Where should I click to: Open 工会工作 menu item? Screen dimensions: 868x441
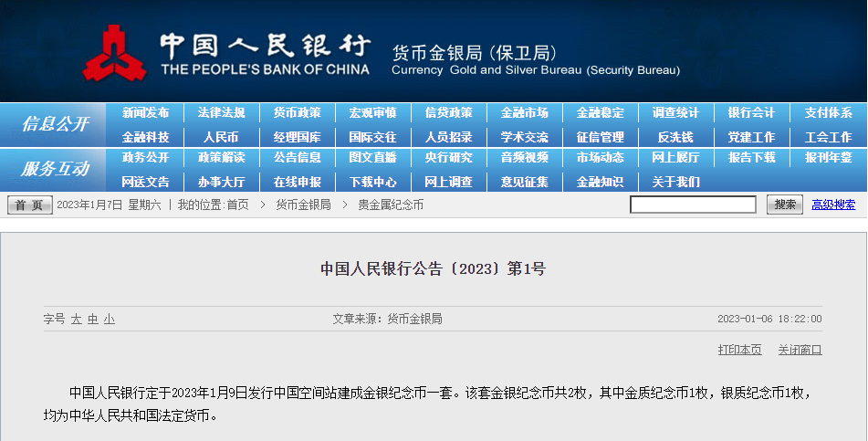pyautogui.click(x=828, y=137)
